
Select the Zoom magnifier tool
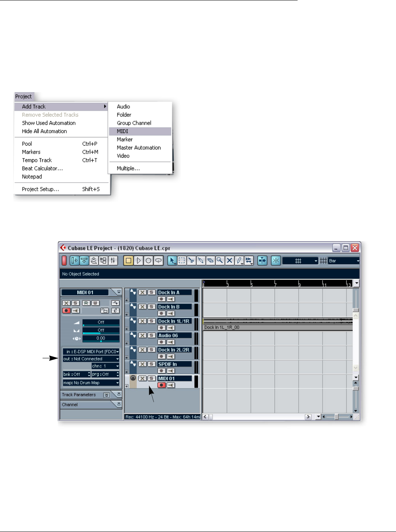point(220,261)
